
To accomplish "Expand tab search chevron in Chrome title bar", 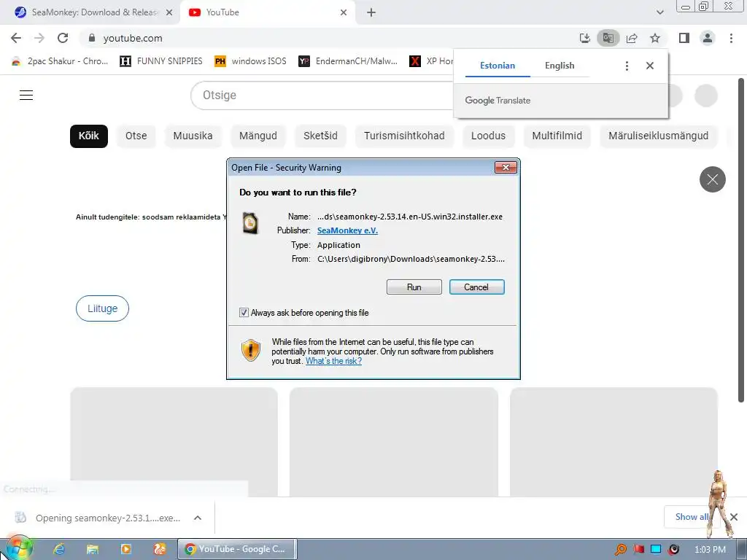I will (659, 12).
